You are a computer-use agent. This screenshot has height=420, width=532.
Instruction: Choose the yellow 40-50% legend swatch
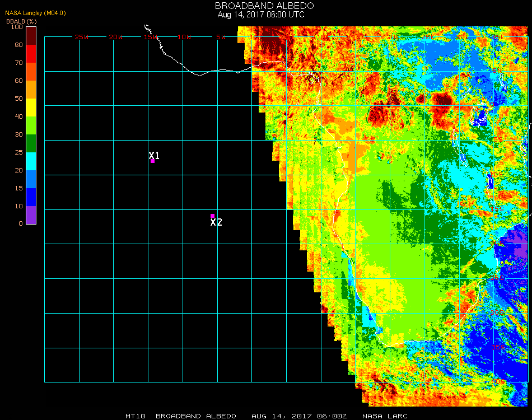(31, 108)
